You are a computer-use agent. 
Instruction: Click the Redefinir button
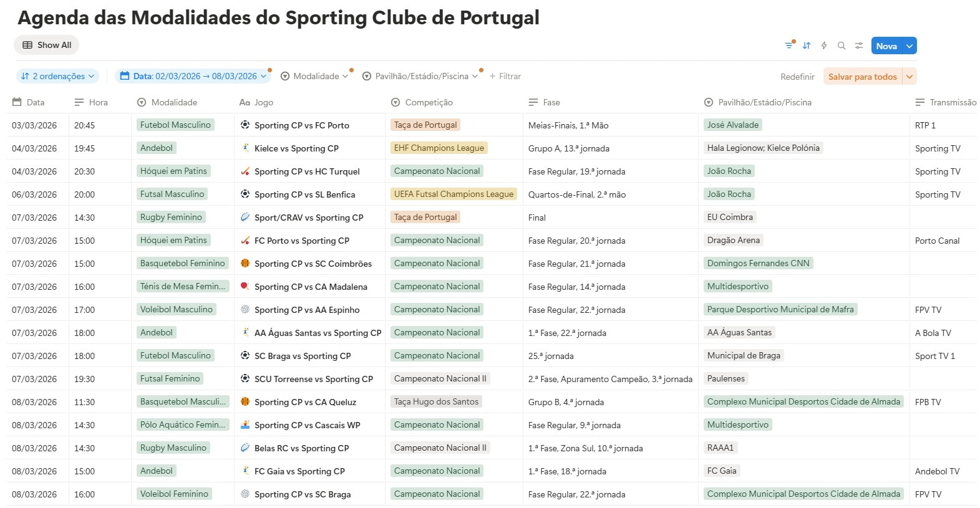797,77
